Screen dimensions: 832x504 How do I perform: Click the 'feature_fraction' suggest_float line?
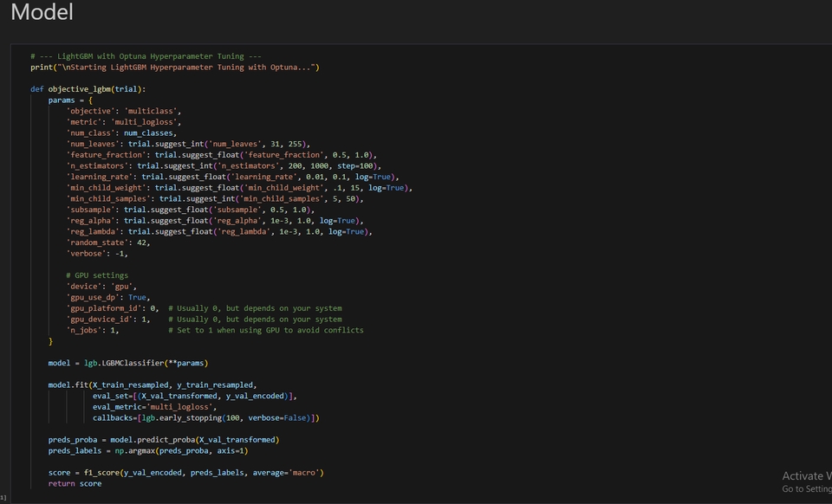221,155
